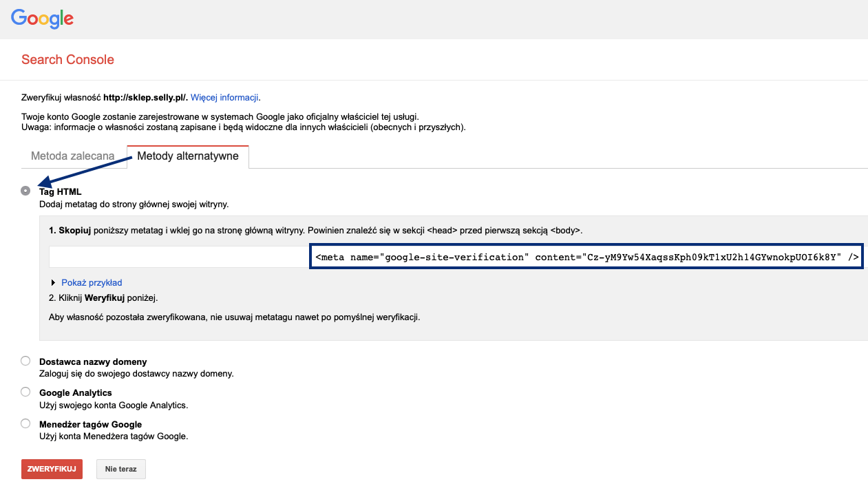Click the 'Aby własność pozostała zweryfikowana' note
Screen dimensions: 868x495
234,317
